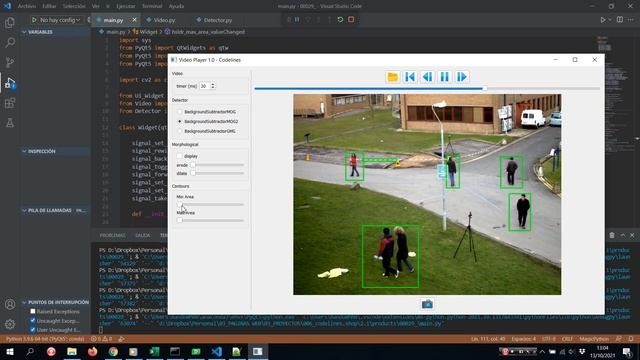This screenshot has width=640, height=360.
Task: Toggle Raised Exceptions breakpoint
Action: pyautogui.click(x=33, y=311)
